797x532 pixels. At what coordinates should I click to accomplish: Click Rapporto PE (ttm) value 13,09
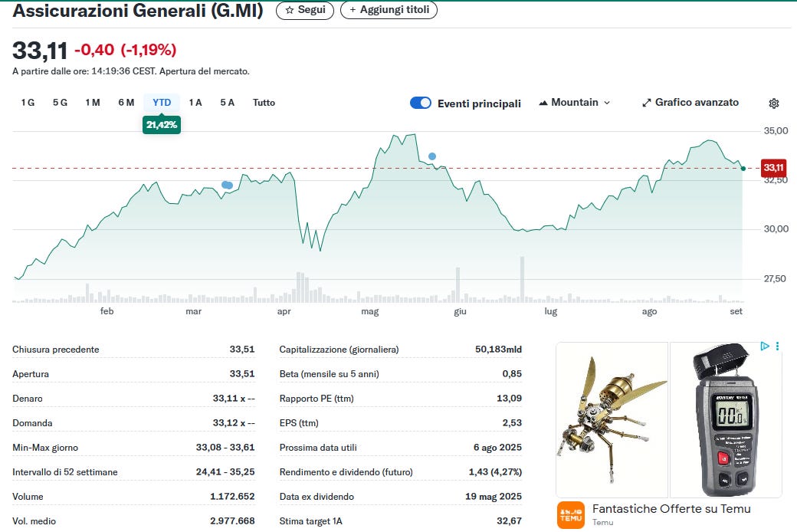coord(510,399)
